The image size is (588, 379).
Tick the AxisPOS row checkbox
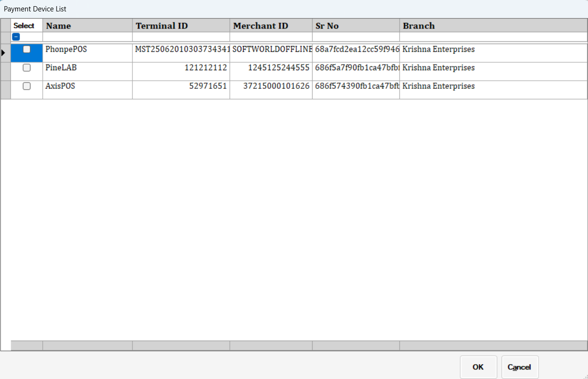[27, 86]
